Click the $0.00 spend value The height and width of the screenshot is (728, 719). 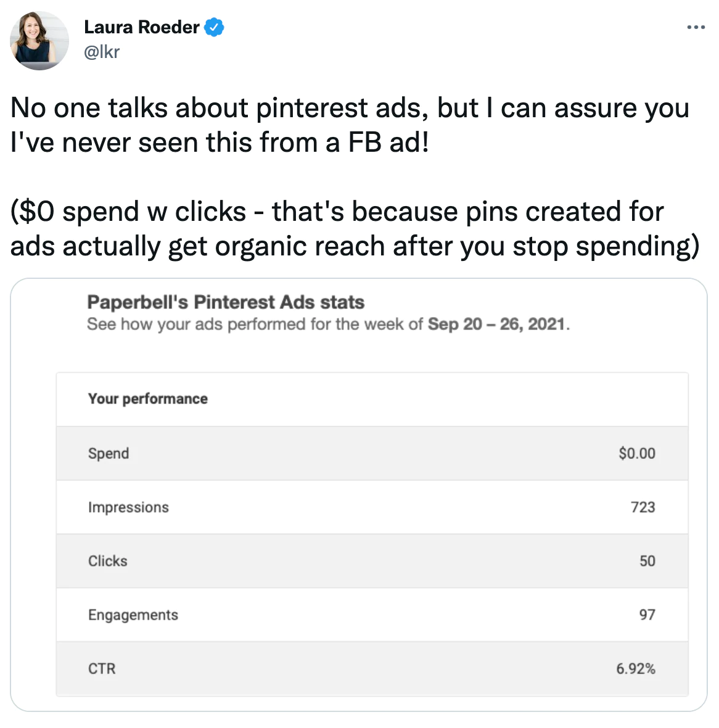coord(637,453)
